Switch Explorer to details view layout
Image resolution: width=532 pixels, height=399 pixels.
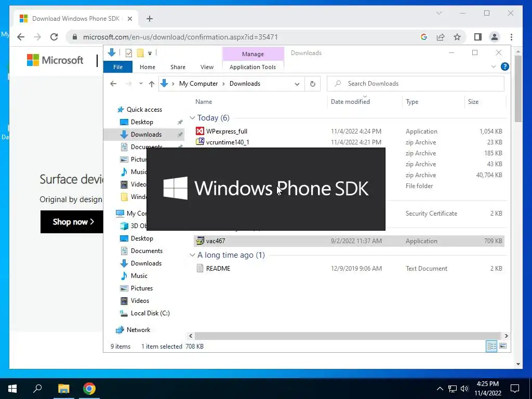pyautogui.click(x=491, y=346)
